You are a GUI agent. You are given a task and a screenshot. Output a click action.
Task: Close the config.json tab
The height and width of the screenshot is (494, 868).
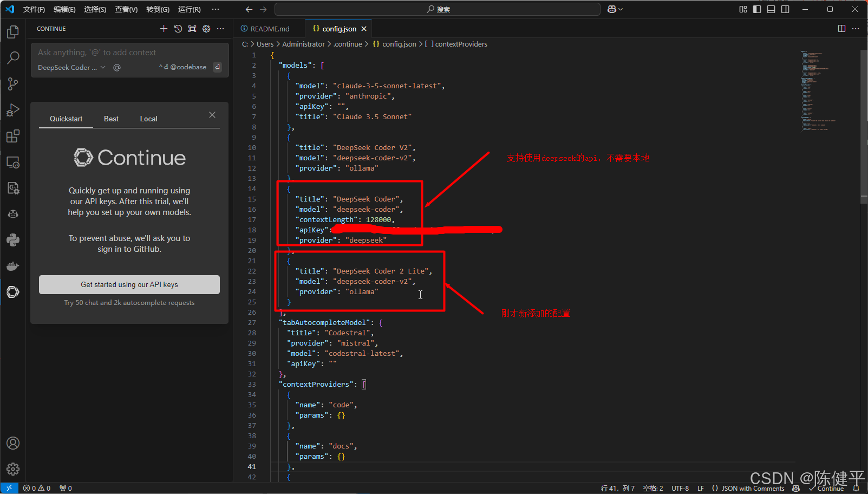364,29
